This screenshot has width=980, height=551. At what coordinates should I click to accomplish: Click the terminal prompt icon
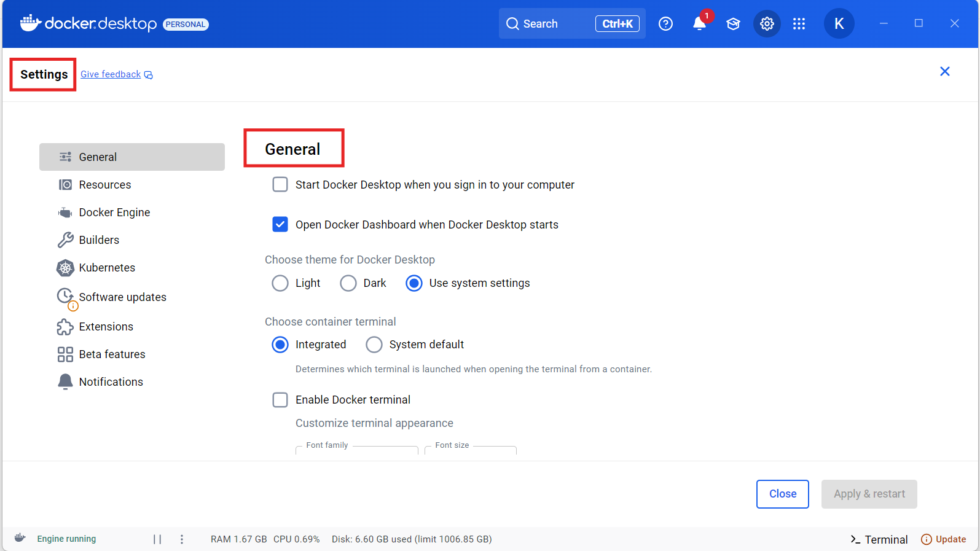tap(855, 539)
